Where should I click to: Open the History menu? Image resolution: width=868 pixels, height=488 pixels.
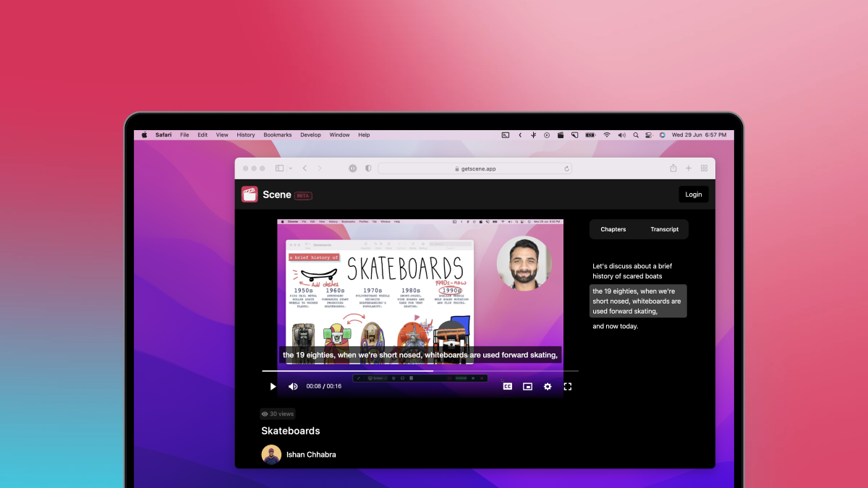tap(246, 135)
